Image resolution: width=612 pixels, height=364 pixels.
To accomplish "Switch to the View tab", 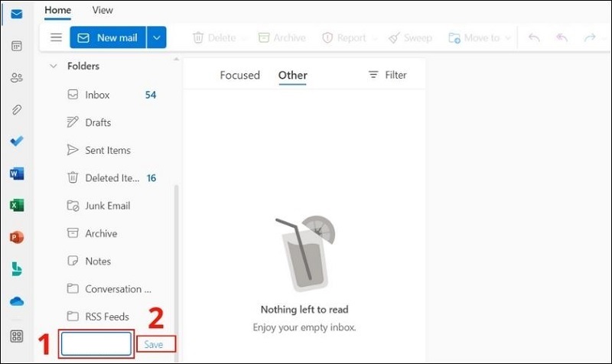I will (103, 10).
